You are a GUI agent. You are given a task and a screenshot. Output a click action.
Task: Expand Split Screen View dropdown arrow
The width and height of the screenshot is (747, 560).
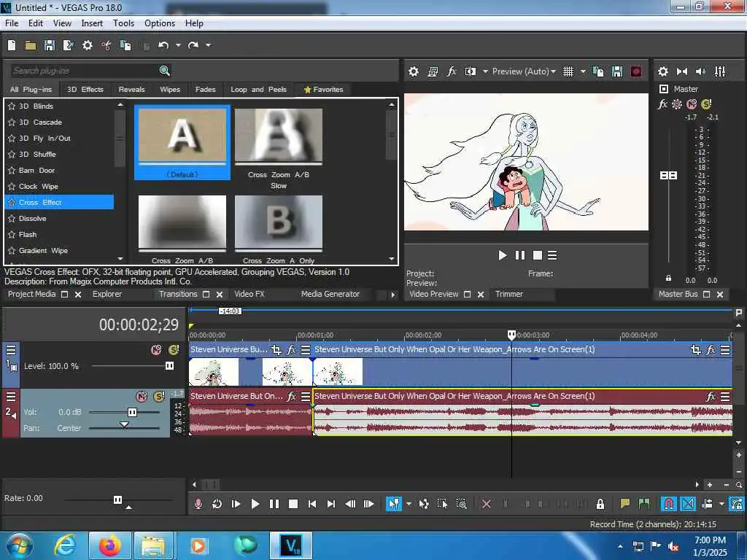tap(485, 71)
